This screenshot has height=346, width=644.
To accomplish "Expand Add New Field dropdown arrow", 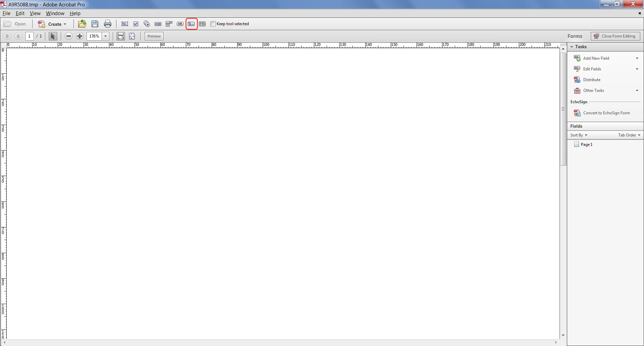I will tap(637, 58).
